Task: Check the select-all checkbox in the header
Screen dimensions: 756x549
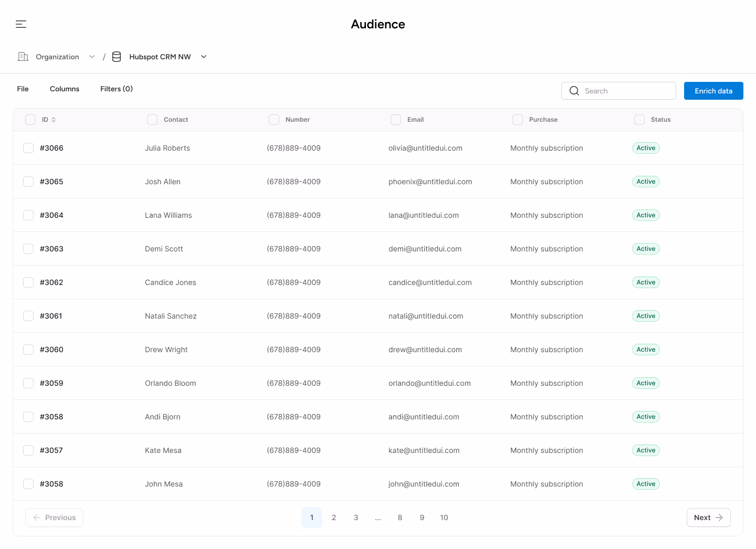Action: [x=30, y=120]
